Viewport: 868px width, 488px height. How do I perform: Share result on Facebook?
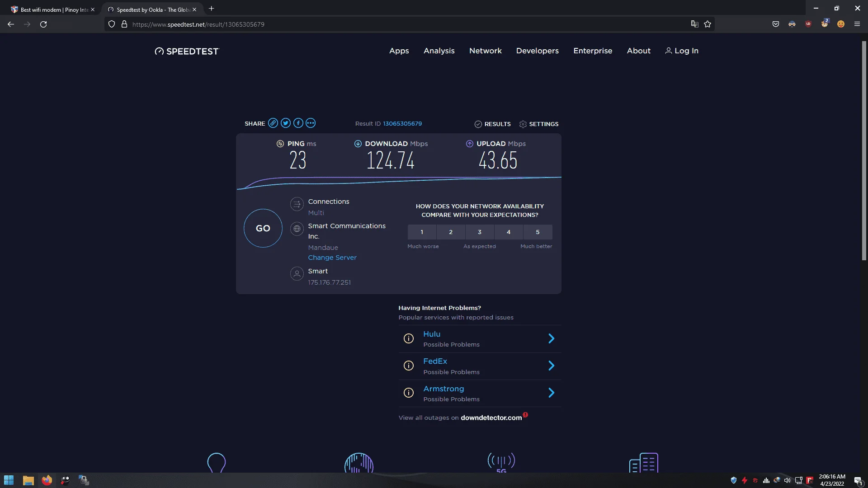click(x=298, y=123)
